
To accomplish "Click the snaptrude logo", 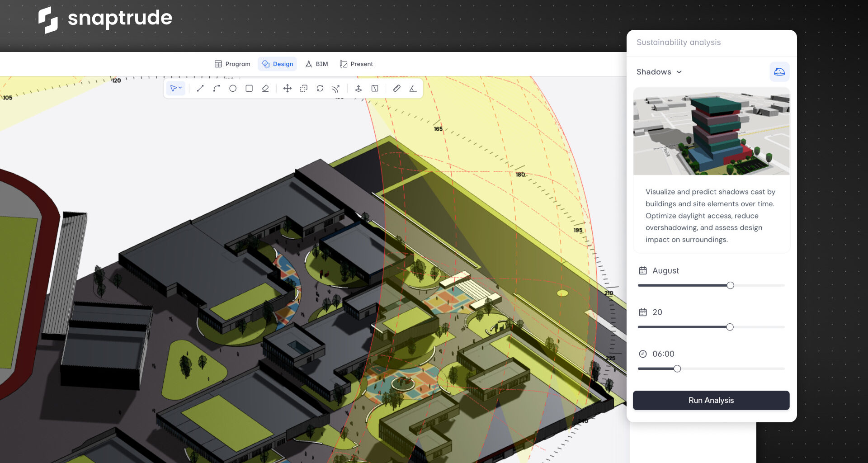I will [x=105, y=19].
